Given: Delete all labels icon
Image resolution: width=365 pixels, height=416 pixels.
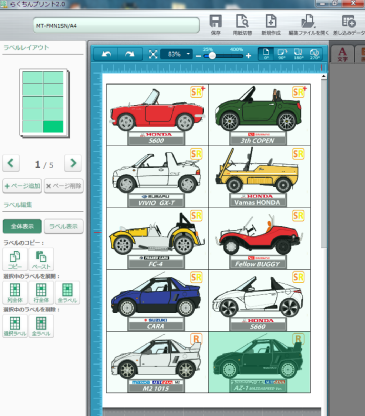Looking at the screenshot, I should [41, 326].
